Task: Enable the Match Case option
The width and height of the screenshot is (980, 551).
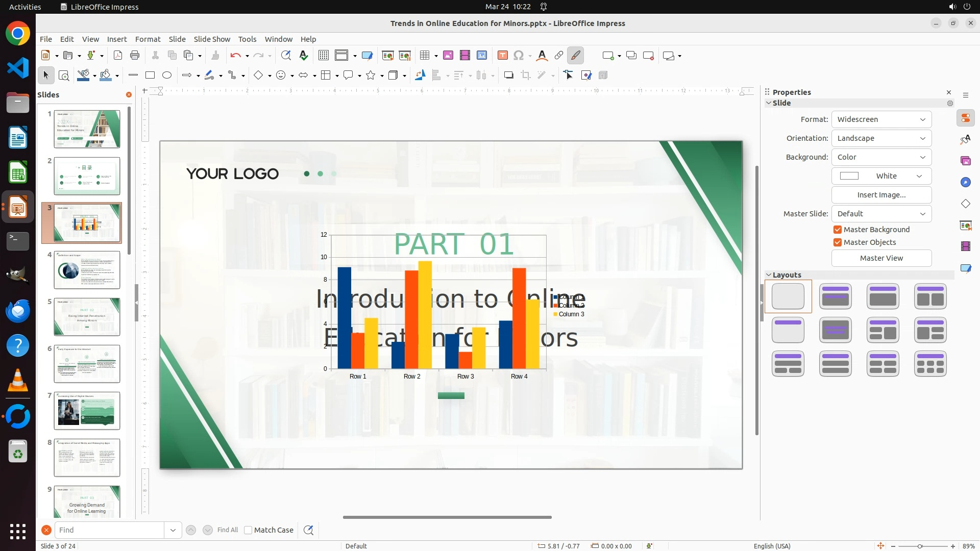Action: coord(249,530)
